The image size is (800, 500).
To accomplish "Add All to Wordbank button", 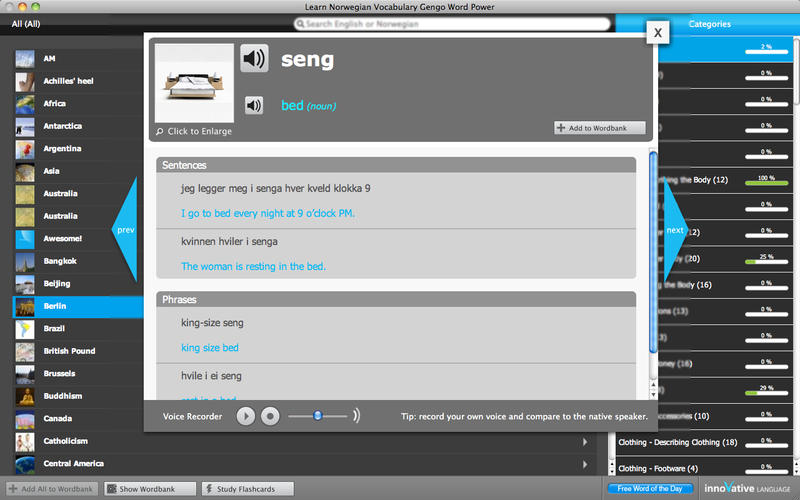I will 52,489.
